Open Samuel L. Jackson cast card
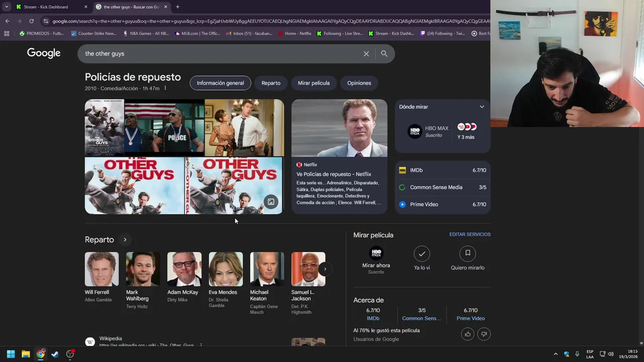The width and height of the screenshot is (644, 362). point(308,284)
